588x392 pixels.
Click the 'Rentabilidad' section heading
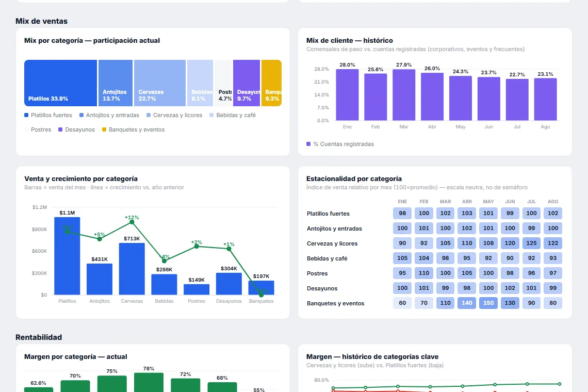pyautogui.click(x=39, y=337)
